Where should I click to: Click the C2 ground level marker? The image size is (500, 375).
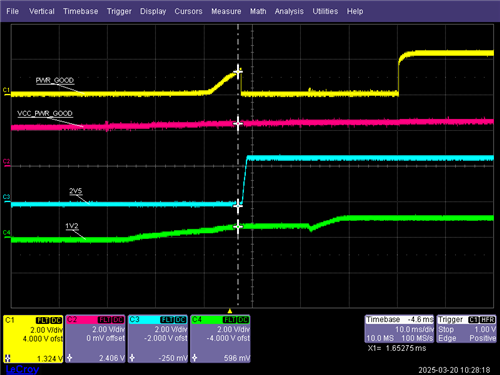(x=6, y=162)
